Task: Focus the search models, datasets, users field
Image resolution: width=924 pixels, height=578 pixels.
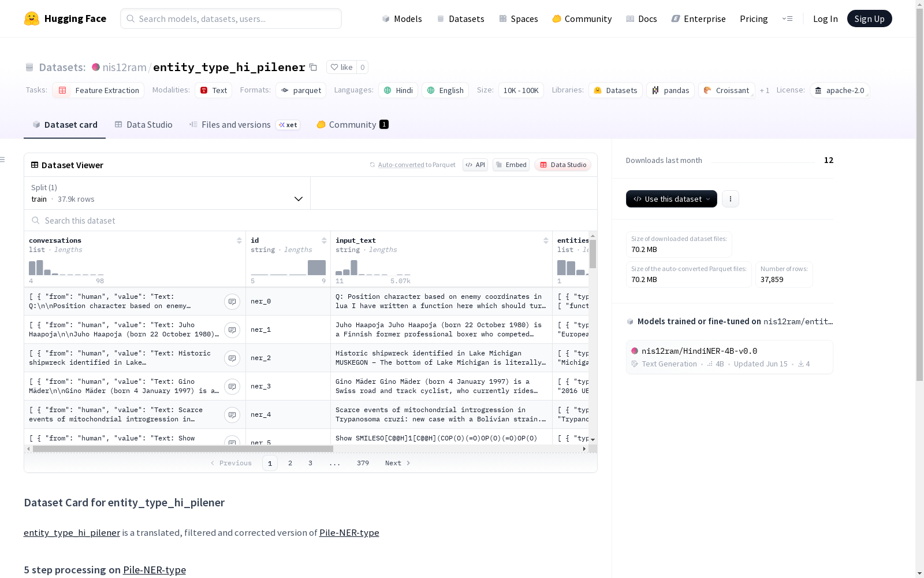Action: 231,18
